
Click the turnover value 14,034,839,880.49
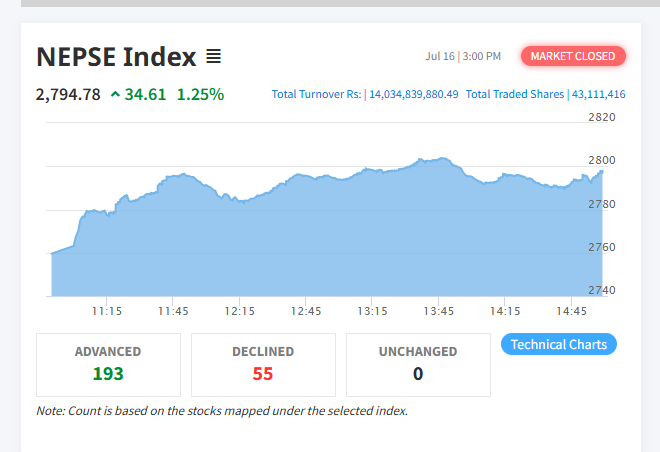click(414, 94)
